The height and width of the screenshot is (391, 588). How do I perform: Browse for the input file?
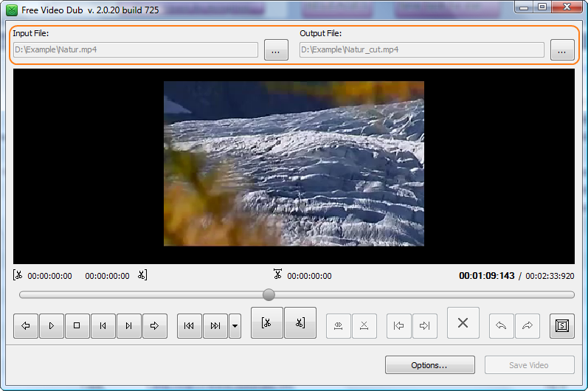276,50
